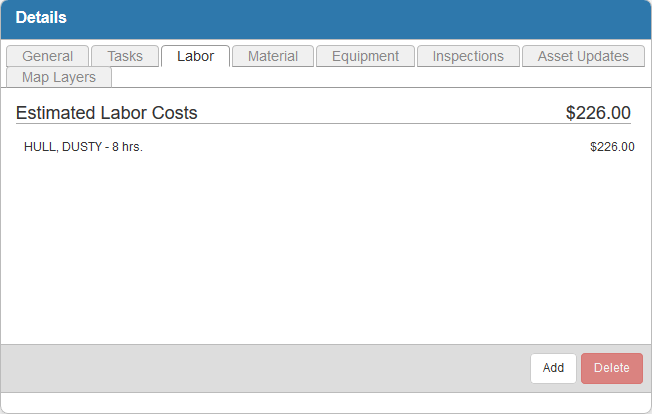Click the Estimated Labor Costs heading
Screen dimensions: 652x414
(x=107, y=113)
